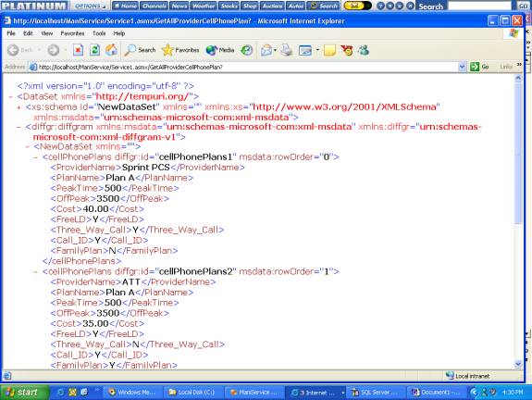532x400 pixels.
Task: Stop page loading with the red X icon
Action: (78, 50)
